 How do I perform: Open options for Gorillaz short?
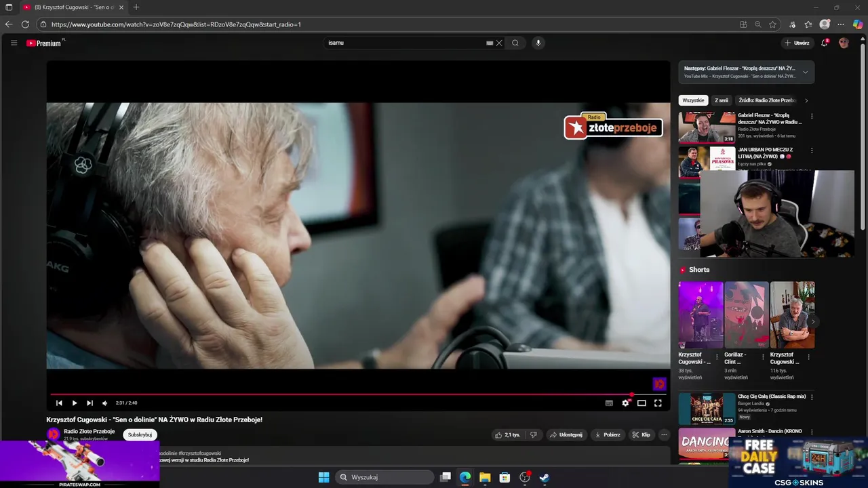(x=762, y=357)
